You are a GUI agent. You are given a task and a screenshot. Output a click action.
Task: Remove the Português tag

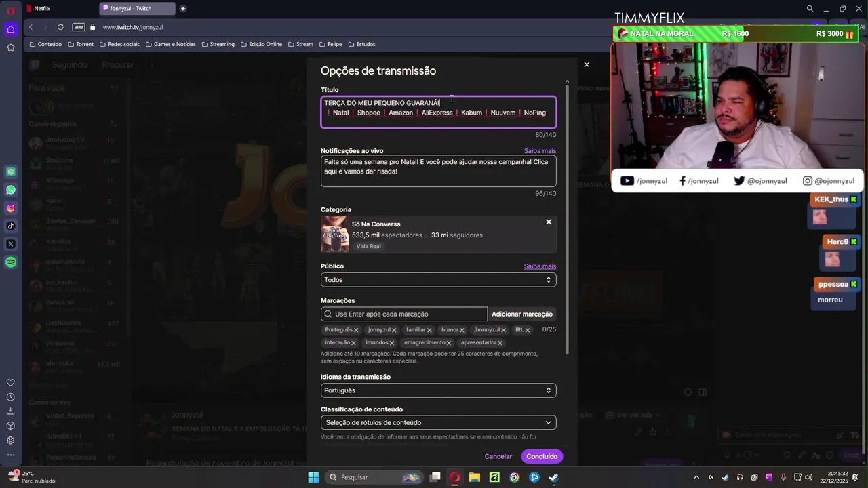pyautogui.click(x=356, y=331)
